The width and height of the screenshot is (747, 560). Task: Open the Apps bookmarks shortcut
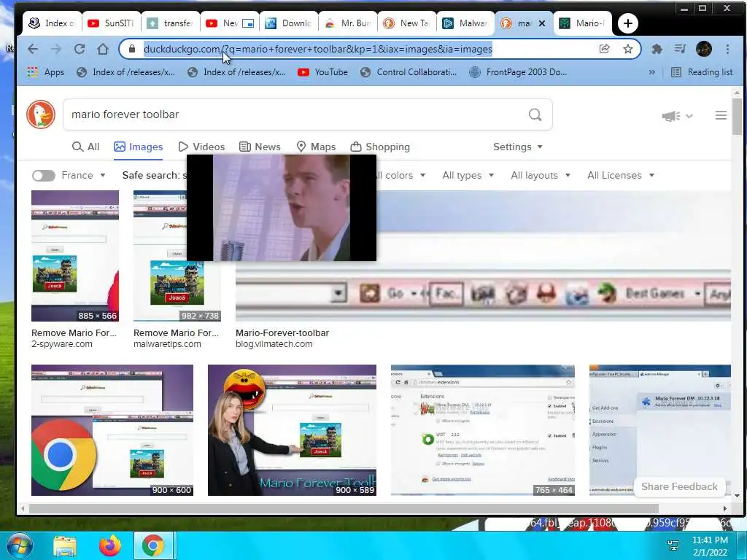[46, 72]
